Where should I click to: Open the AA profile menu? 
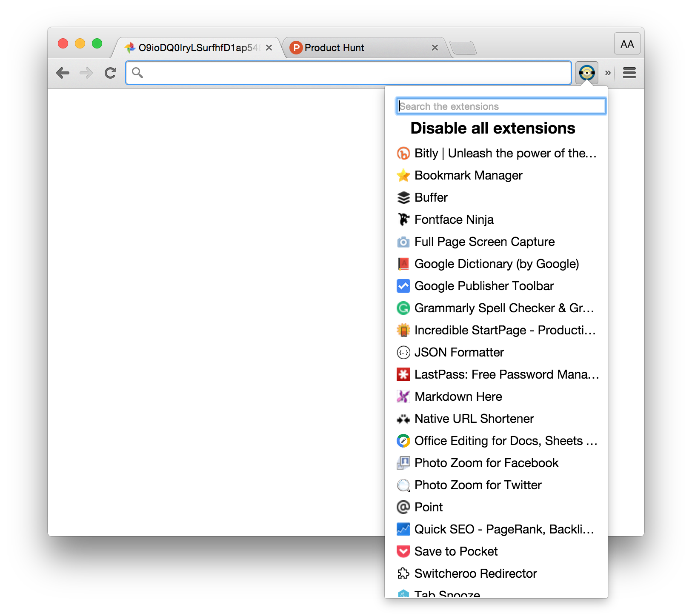pos(626,43)
